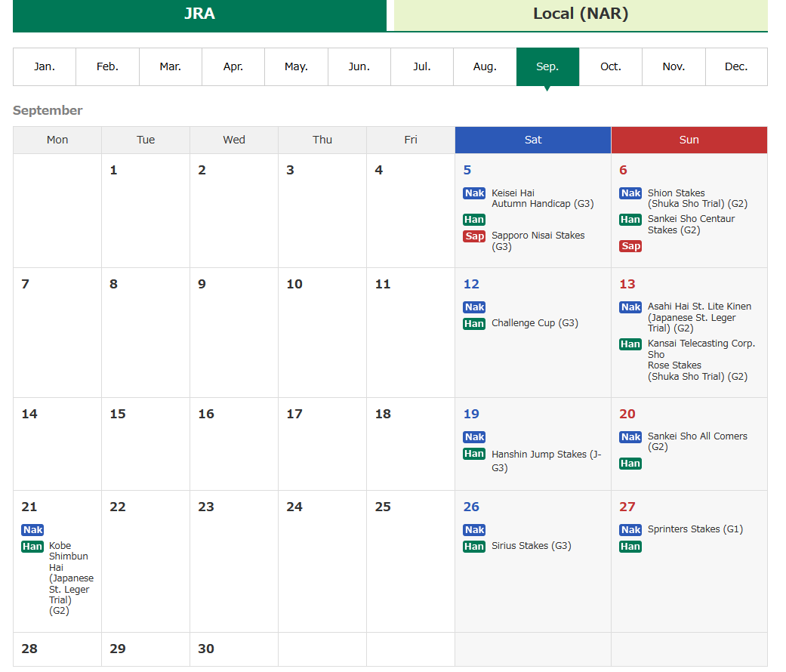The width and height of the screenshot is (786, 672).
Task: Select the Apr. month tab
Action: click(x=233, y=66)
